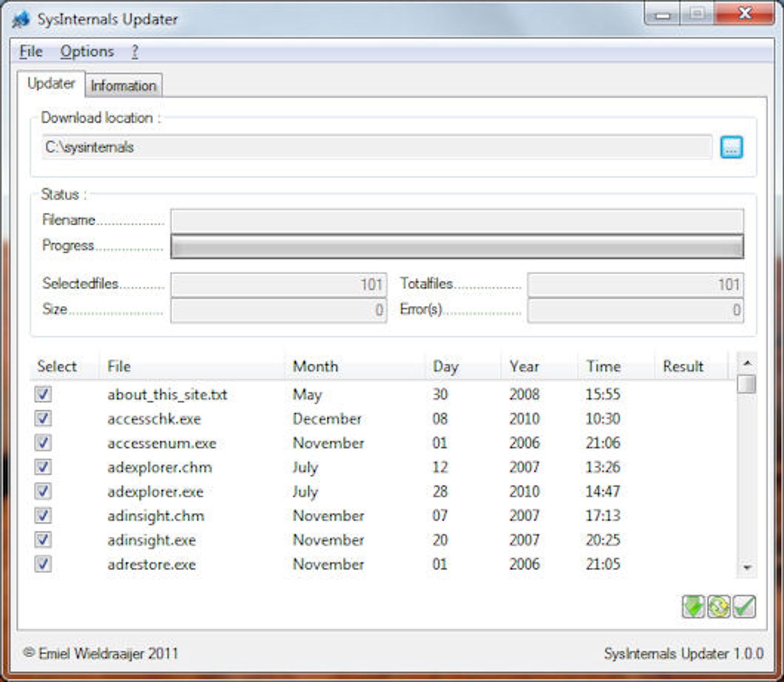
Task: Open the File menu
Action: pos(31,51)
